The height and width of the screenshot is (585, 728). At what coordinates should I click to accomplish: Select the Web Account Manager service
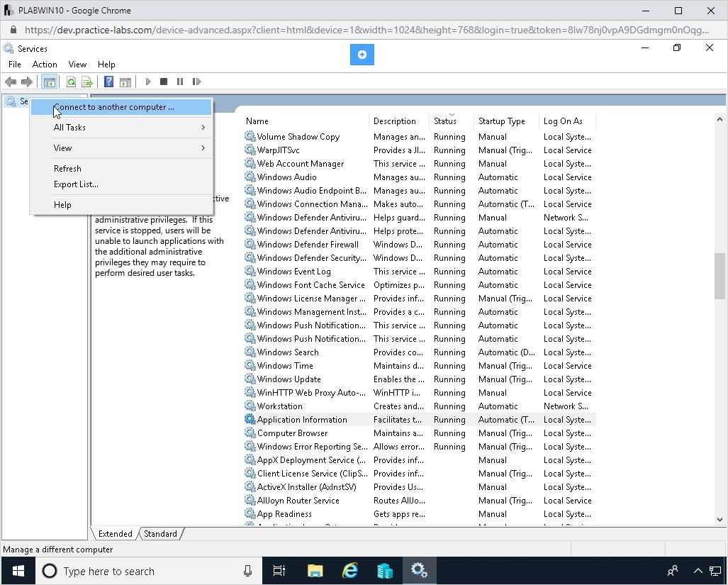click(419, 163)
